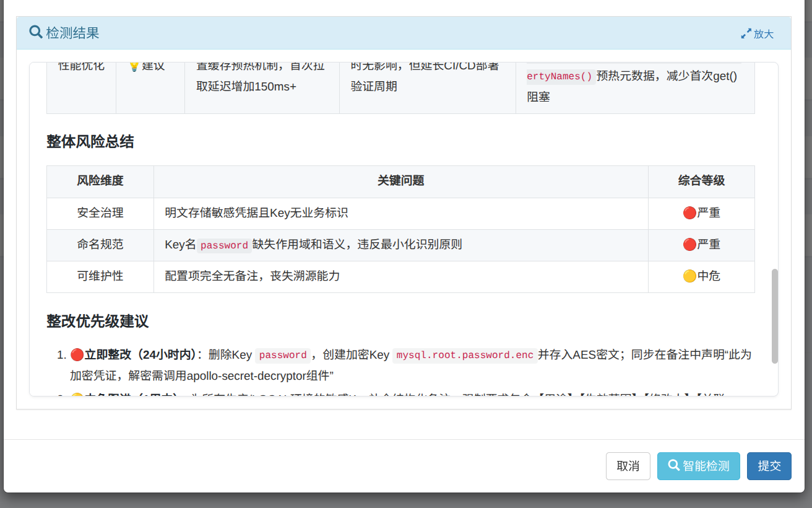Cancel the dialog with 取消 button
The height and width of the screenshot is (508, 812).
click(x=628, y=466)
